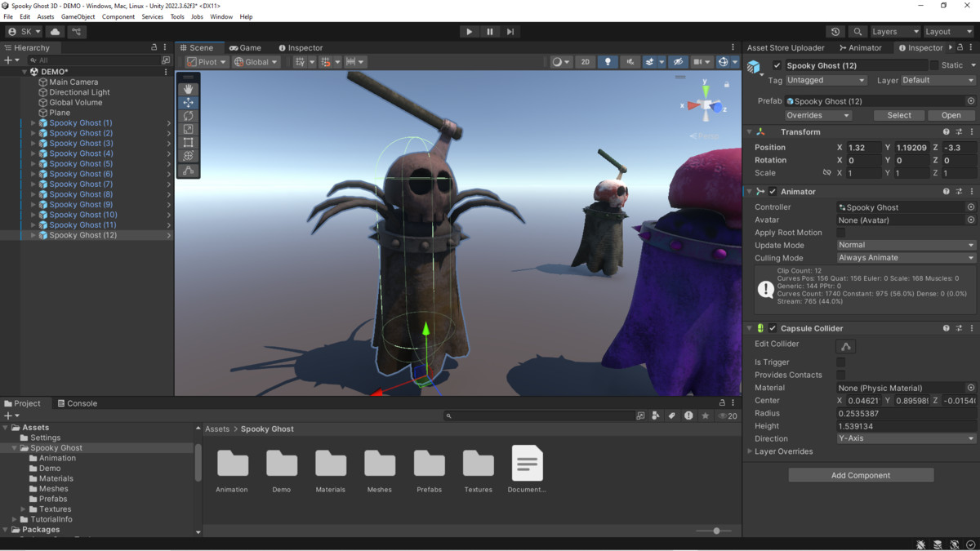980x551 pixels.
Task: Click the Radius value field
Action: click(x=906, y=414)
